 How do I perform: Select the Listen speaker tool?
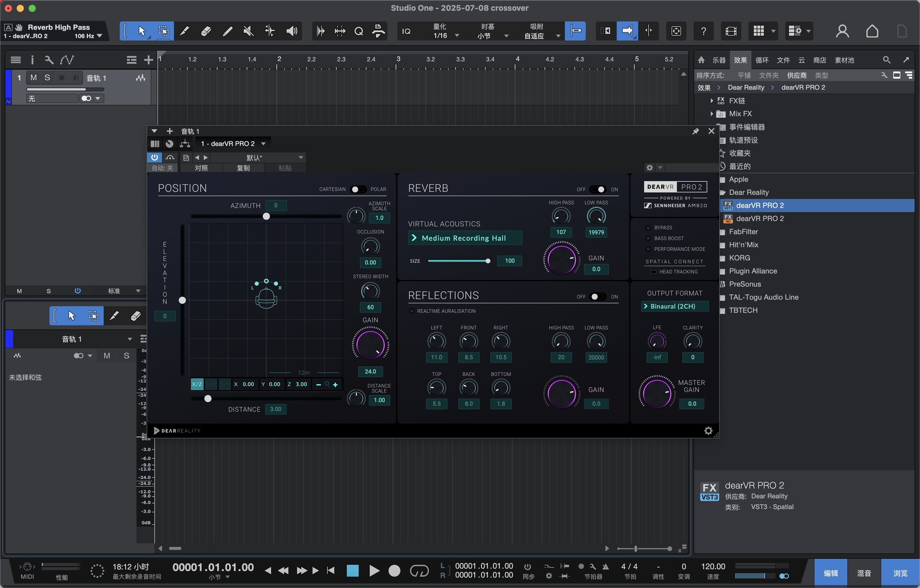pos(291,31)
